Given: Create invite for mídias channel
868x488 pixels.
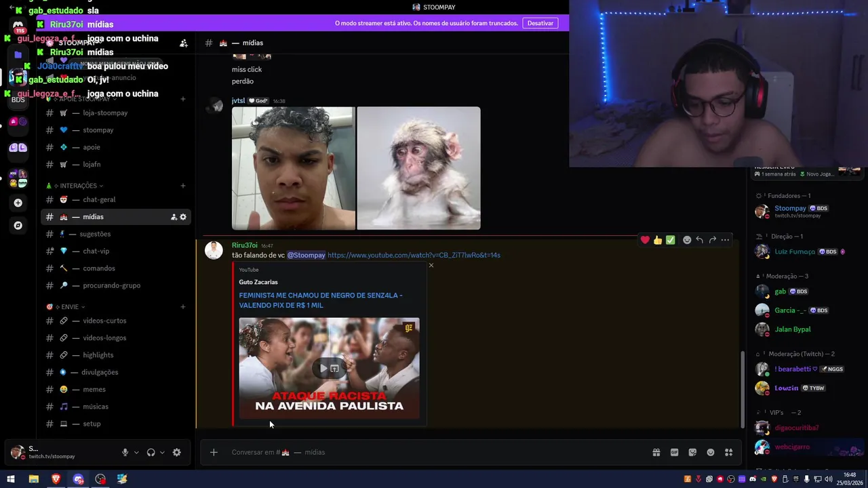Looking at the screenshot, I should (174, 217).
